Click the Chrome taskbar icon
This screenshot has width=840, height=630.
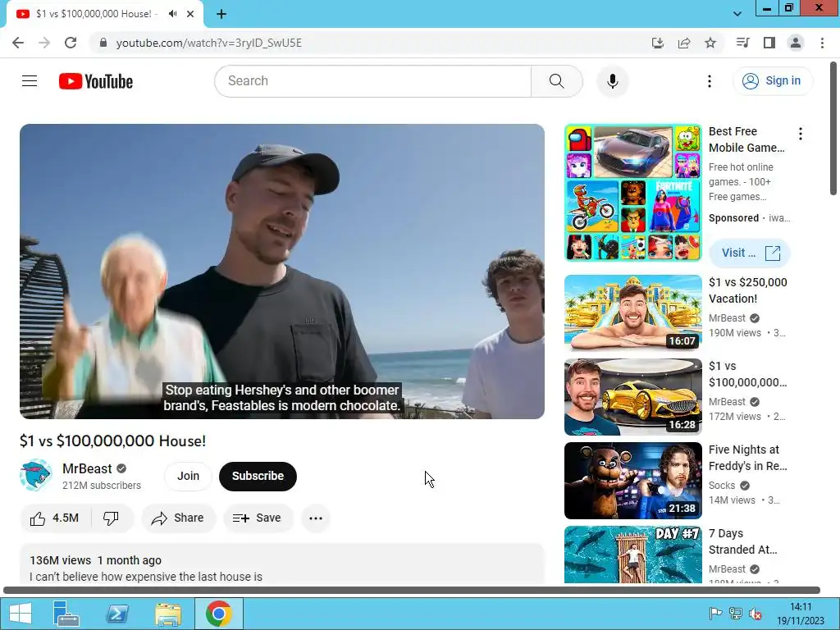[218, 614]
